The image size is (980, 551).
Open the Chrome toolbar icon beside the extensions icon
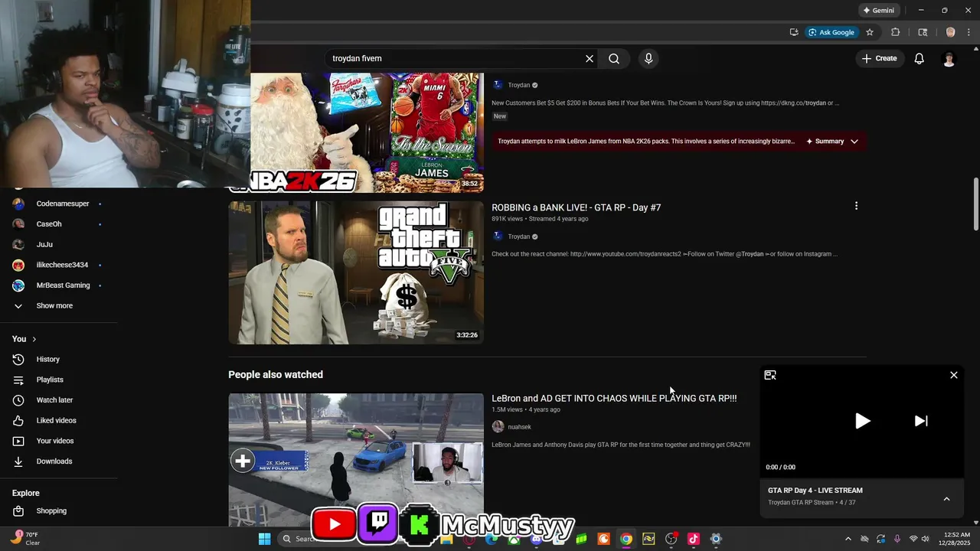pos(923,32)
